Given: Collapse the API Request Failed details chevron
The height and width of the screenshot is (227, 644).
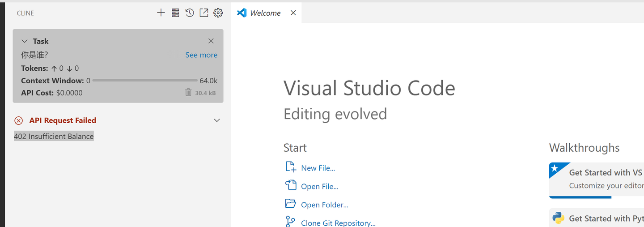Looking at the screenshot, I should pyautogui.click(x=217, y=120).
